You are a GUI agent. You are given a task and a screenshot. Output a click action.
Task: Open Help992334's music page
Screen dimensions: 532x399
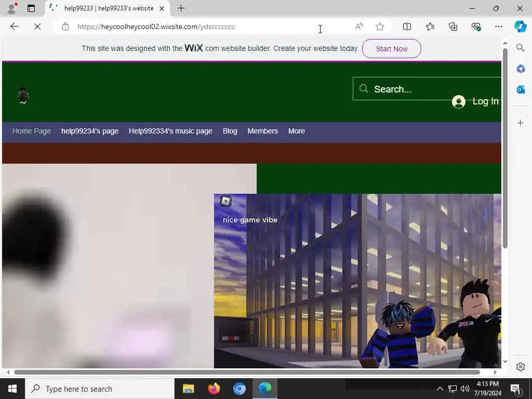[170, 131]
